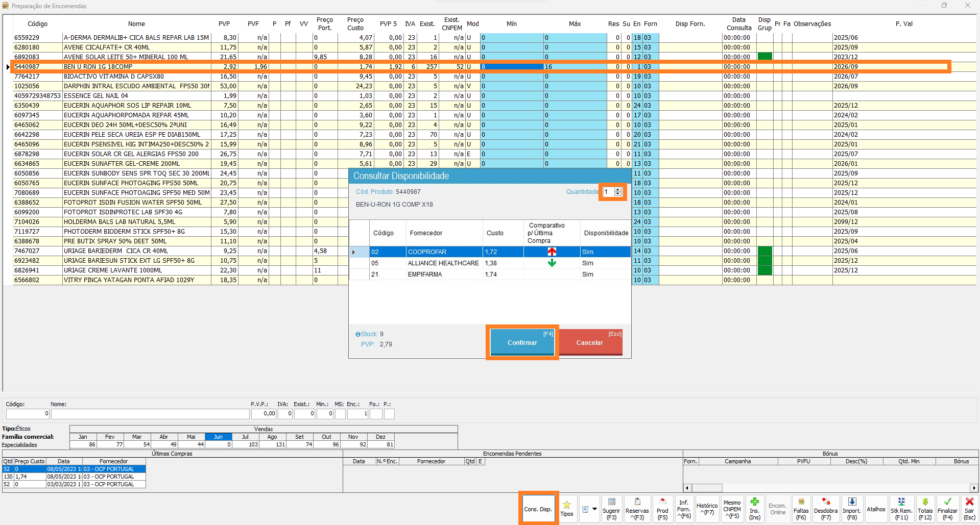Click the Prod (F5) pills button
The width and height of the screenshot is (980, 525).
tap(662, 509)
